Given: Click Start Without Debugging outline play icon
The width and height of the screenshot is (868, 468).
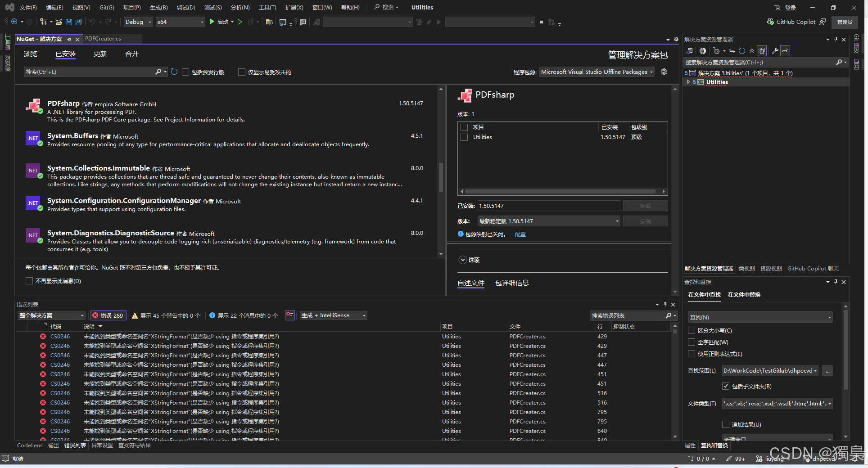Looking at the screenshot, I should point(240,22).
